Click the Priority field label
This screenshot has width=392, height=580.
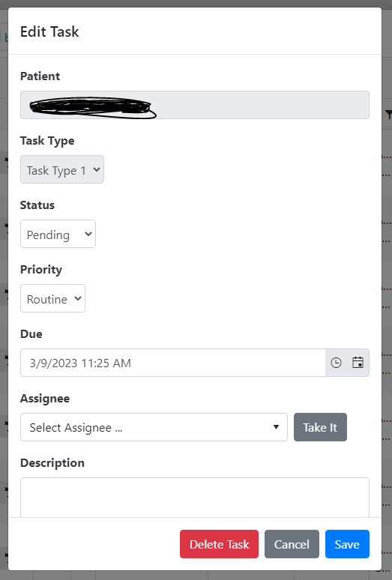41,270
